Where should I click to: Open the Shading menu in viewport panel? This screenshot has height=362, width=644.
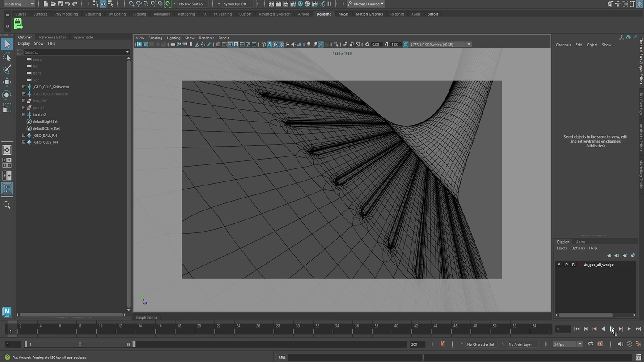pos(155,38)
